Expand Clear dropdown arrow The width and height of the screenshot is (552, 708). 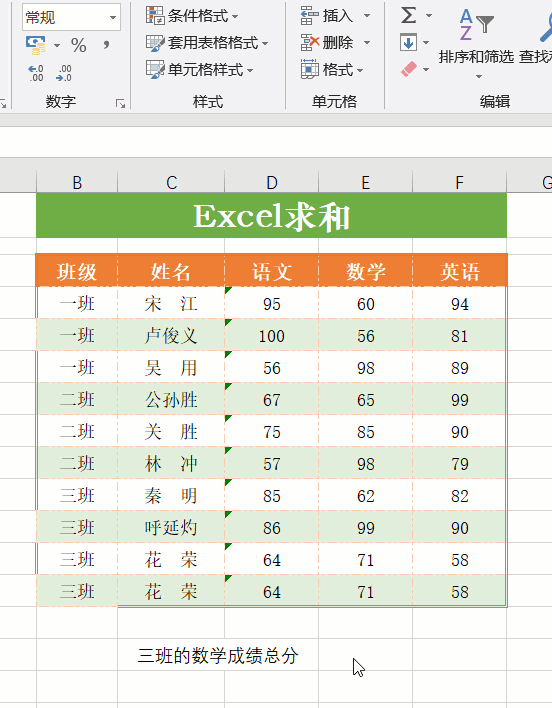426,70
